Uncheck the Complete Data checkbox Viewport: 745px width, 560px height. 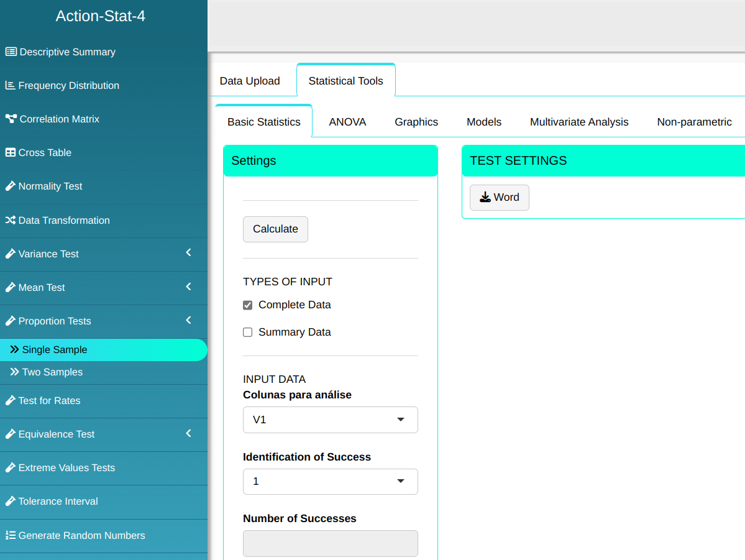[248, 305]
